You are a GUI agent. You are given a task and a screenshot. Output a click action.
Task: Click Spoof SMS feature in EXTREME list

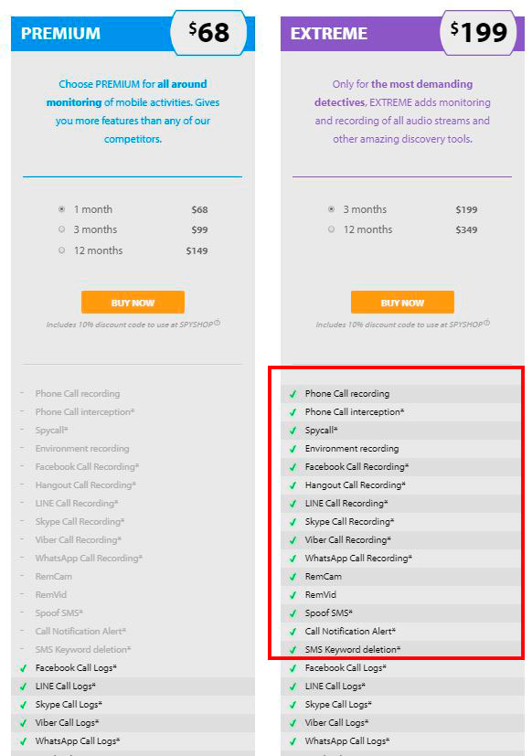(328, 612)
